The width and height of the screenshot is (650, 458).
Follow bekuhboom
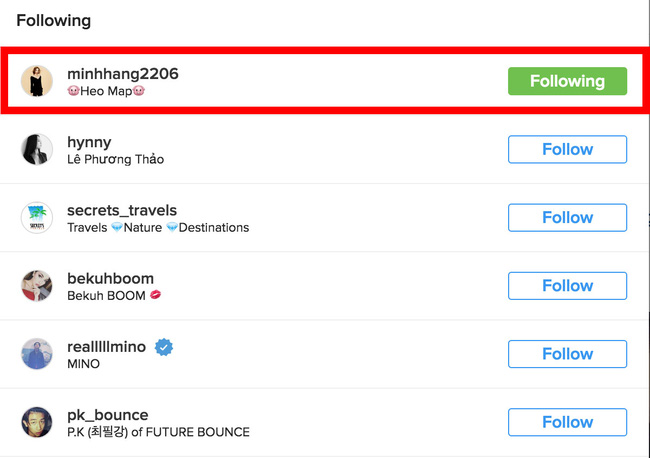coord(567,286)
